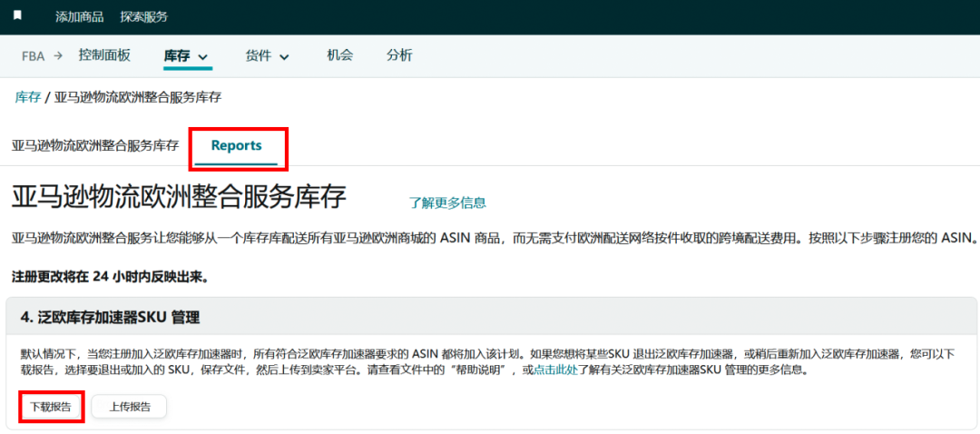This screenshot has width=980, height=434.
Task: Switch to the Reports tab
Action: (236, 145)
